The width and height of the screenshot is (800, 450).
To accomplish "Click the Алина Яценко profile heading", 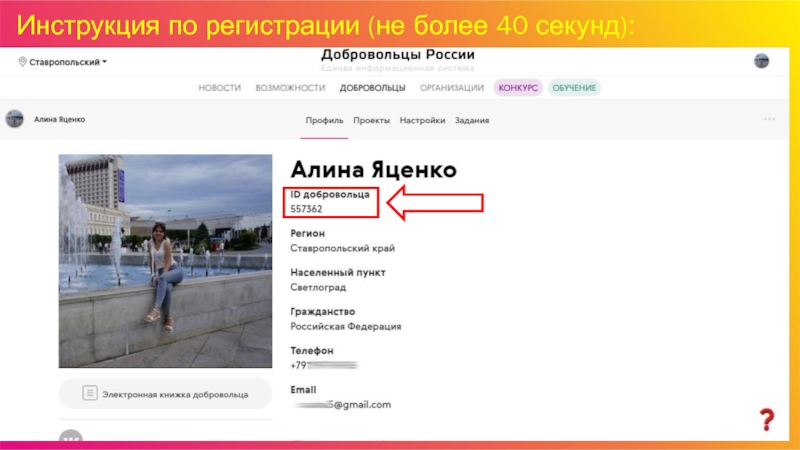I will (373, 170).
